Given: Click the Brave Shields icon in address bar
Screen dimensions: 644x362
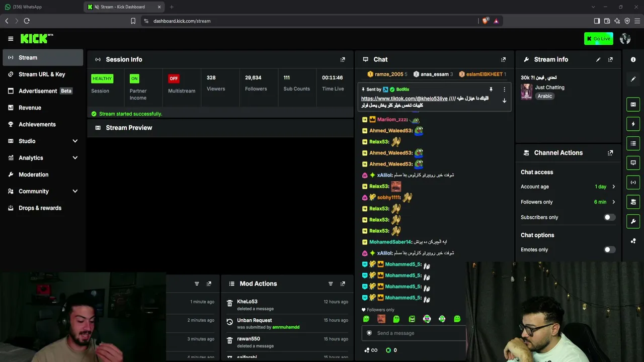Looking at the screenshot, I should 485,21.
